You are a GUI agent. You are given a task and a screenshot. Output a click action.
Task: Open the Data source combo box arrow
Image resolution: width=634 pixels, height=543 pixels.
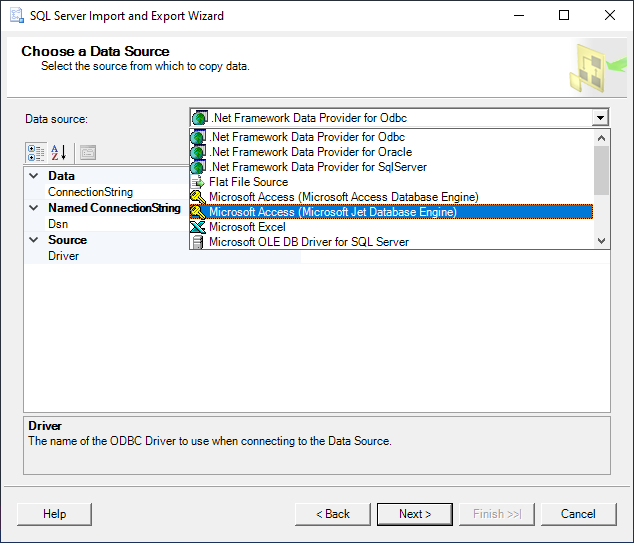point(600,118)
